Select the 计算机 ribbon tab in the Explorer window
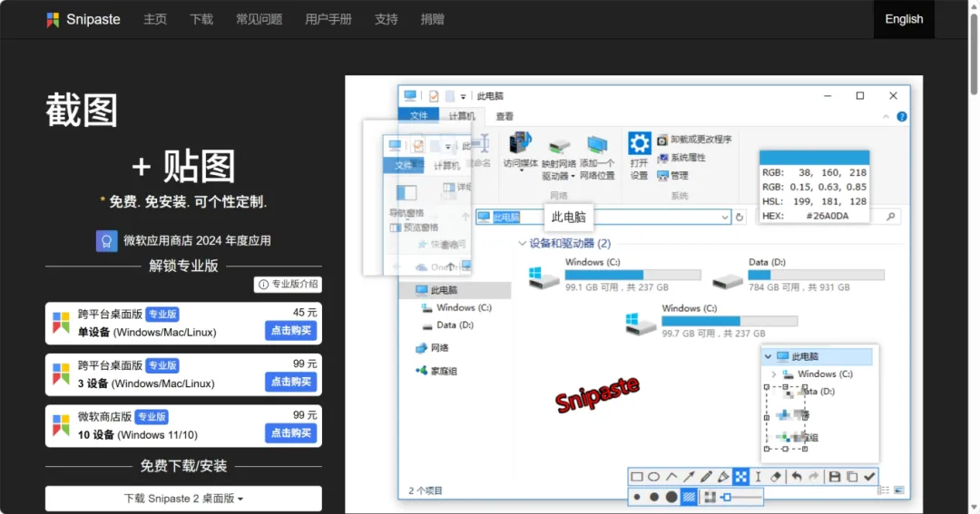The image size is (980, 514). click(462, 116)
